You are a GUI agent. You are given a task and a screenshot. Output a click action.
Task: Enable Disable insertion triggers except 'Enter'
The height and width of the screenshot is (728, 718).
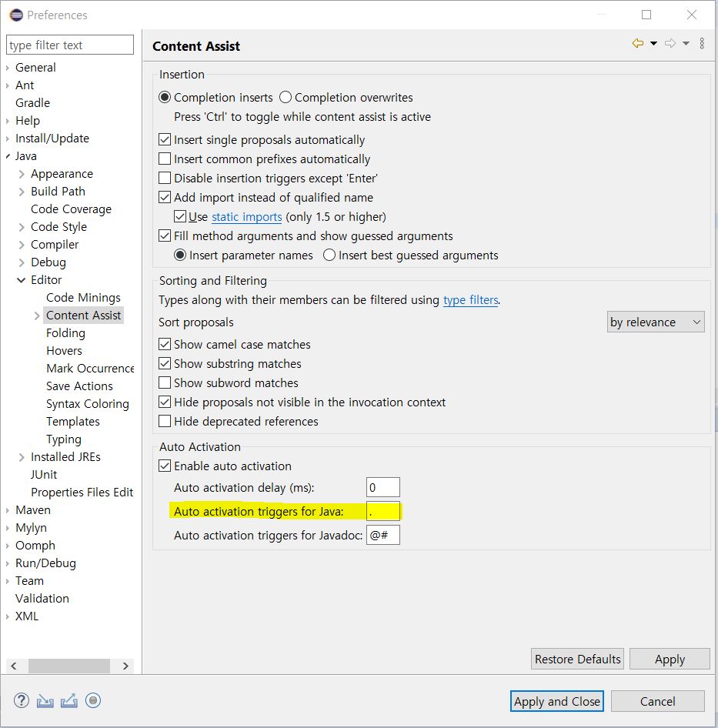165,178
